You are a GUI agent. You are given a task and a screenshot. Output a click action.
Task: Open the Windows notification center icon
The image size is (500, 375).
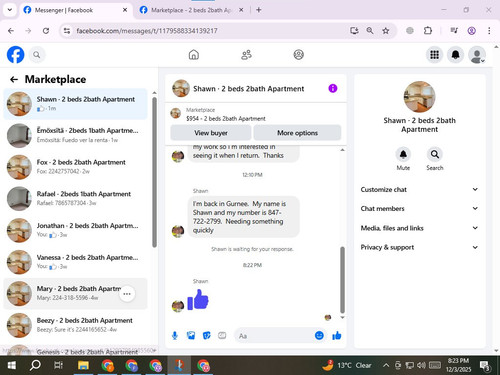tap(485, 365)
